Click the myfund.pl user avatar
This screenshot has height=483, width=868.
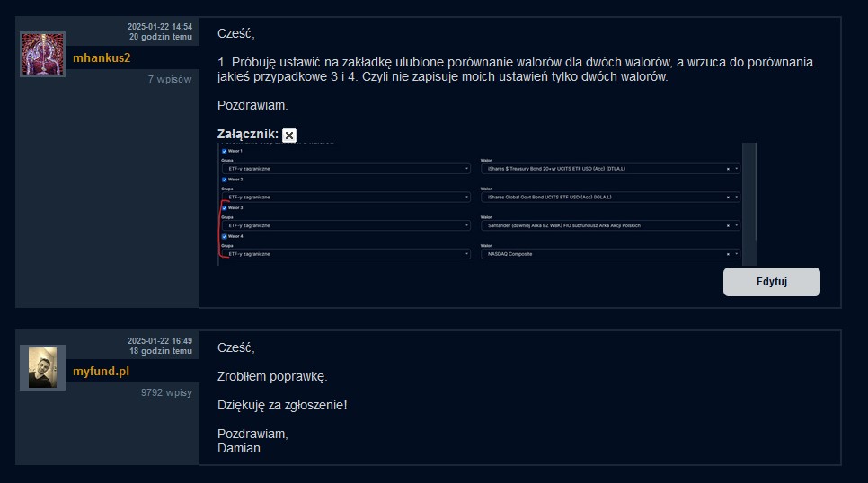tap(42, 367)
